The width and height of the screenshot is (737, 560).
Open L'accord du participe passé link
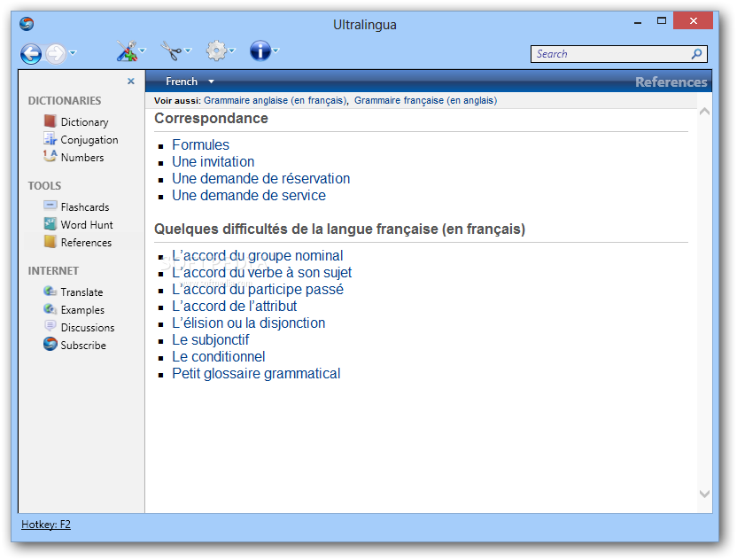(258, 290)
